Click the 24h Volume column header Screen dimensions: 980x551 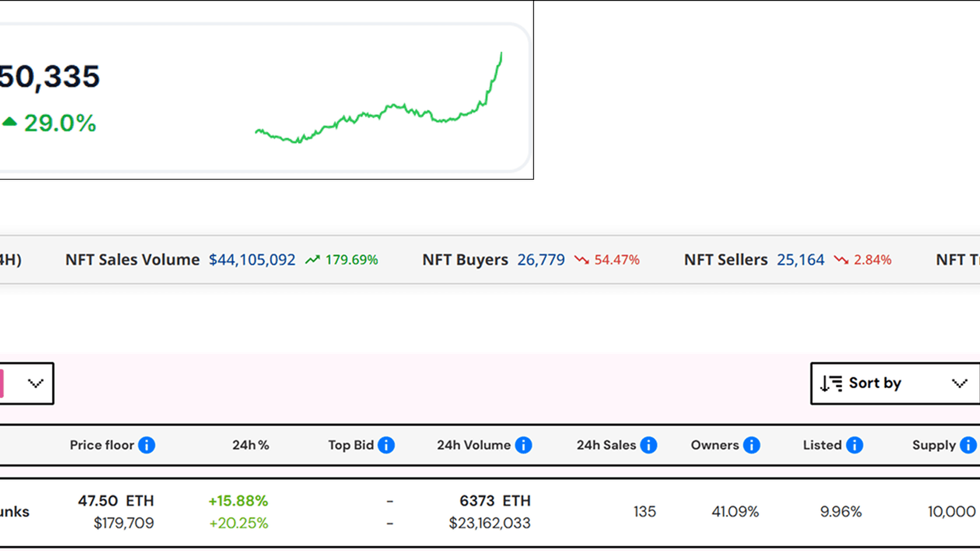[x=474, y=445]
